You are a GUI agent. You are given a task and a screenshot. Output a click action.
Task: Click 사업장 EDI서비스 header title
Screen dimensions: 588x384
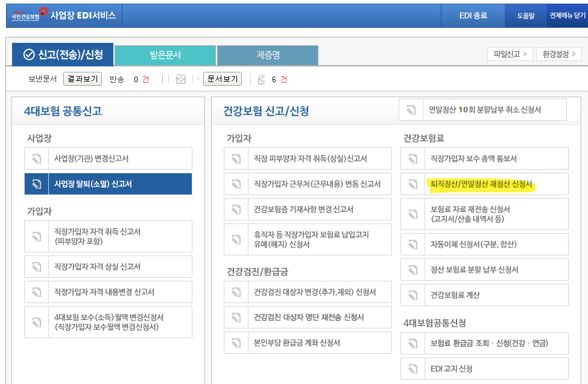(x=83, y=15)
